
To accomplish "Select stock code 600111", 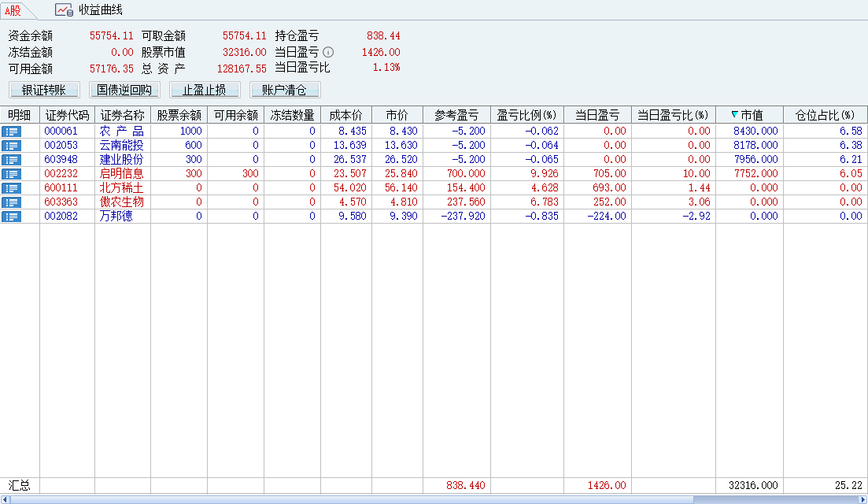I will pyautogui.click(x=61, y=188).
